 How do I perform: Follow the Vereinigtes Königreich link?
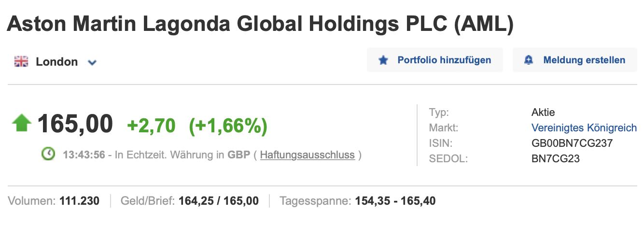point(584,128)
